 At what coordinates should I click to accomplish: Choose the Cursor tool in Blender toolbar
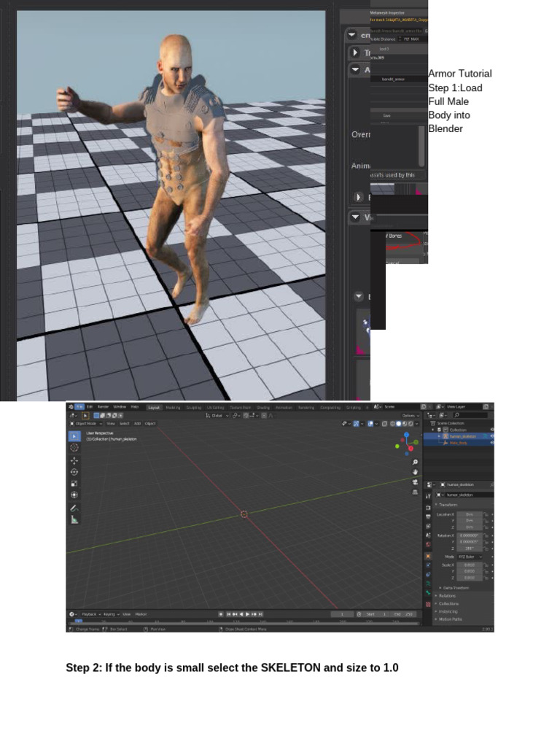(x=74, y=447)
